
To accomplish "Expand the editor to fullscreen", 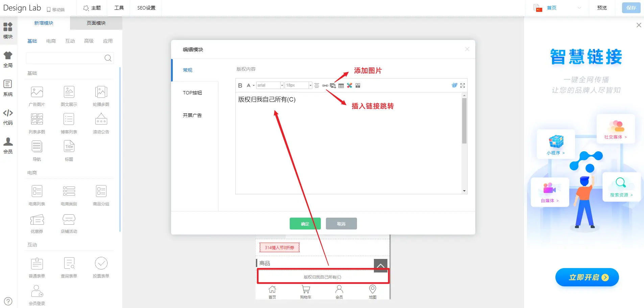I will 462,86.
